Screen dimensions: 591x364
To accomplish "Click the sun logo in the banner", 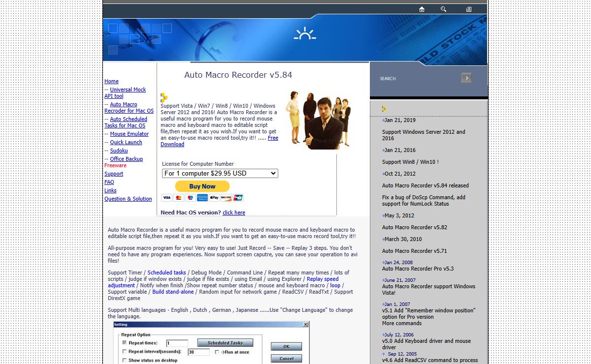I will coord(305,33).
